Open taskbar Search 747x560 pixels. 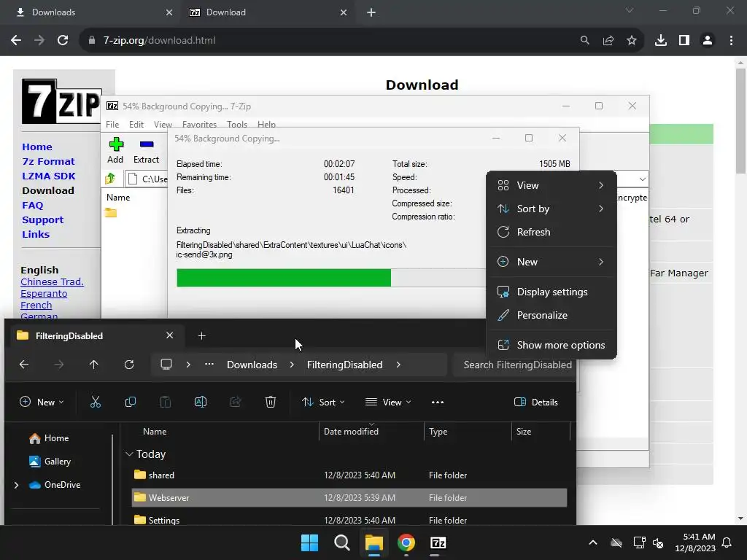tap(341, 542)
